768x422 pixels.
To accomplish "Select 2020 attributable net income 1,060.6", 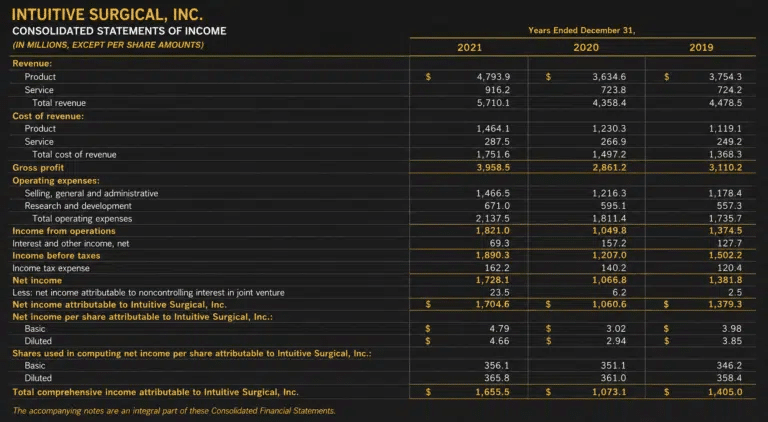I will [609, 305].
